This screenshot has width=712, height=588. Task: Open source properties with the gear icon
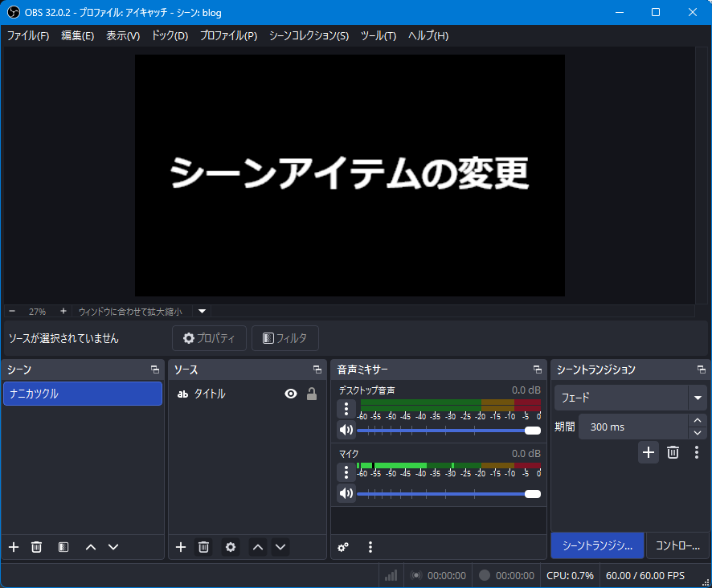[x=231, y=547]
